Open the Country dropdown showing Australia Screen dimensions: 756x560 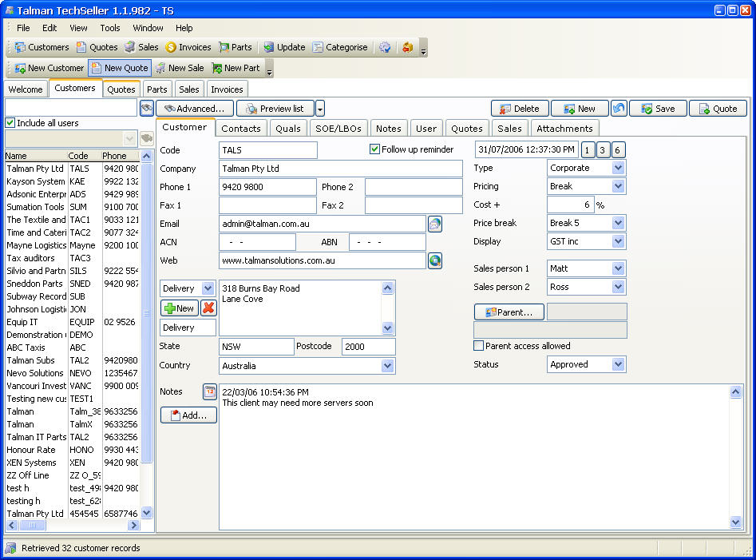coord(388,366)
